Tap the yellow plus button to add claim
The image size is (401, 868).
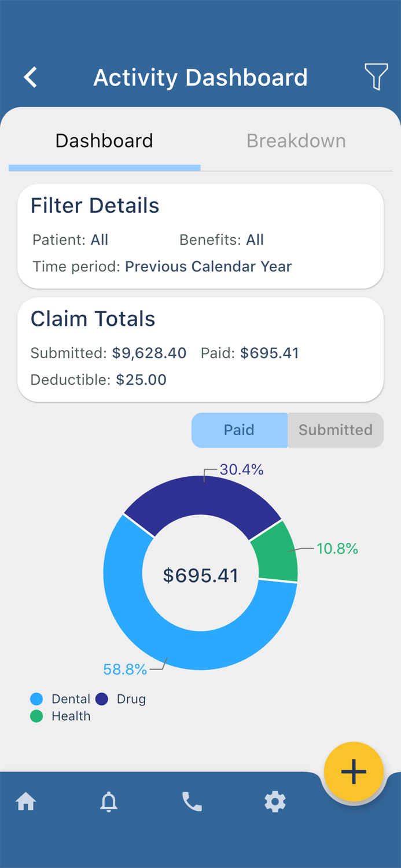(354, 772)
